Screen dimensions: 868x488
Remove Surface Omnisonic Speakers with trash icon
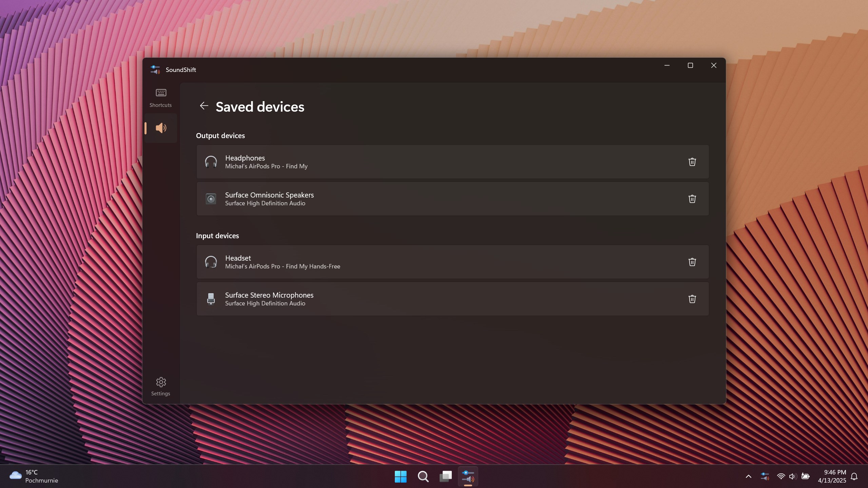coord(692,199)
